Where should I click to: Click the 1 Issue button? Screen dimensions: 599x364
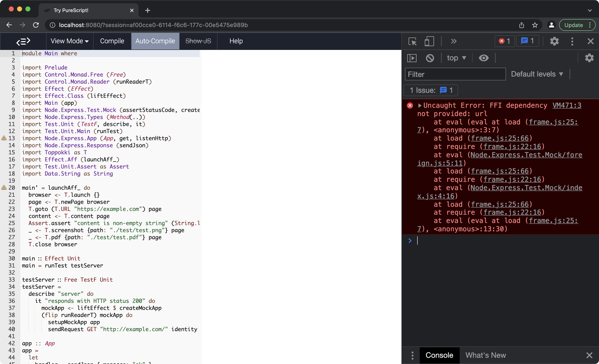(x=431, y=90)
